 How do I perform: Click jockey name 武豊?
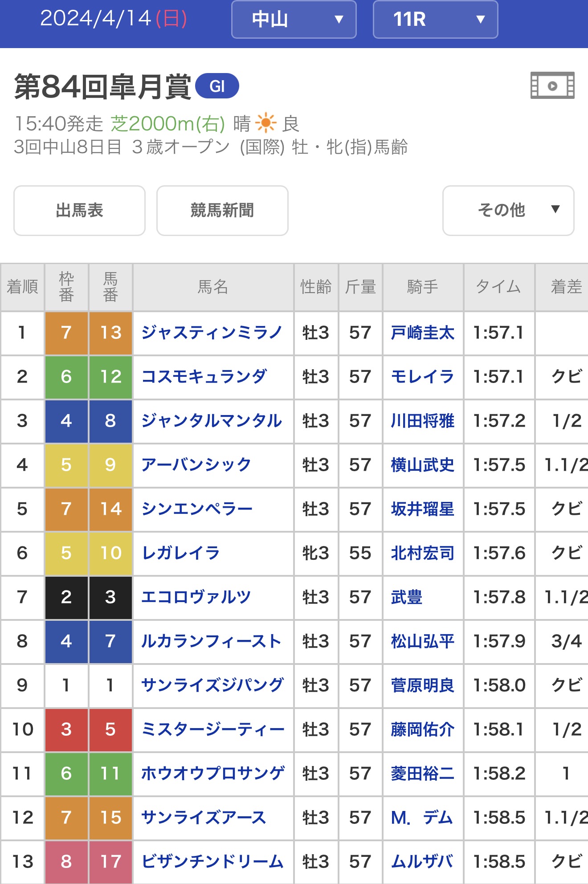[x=406, y=597]
